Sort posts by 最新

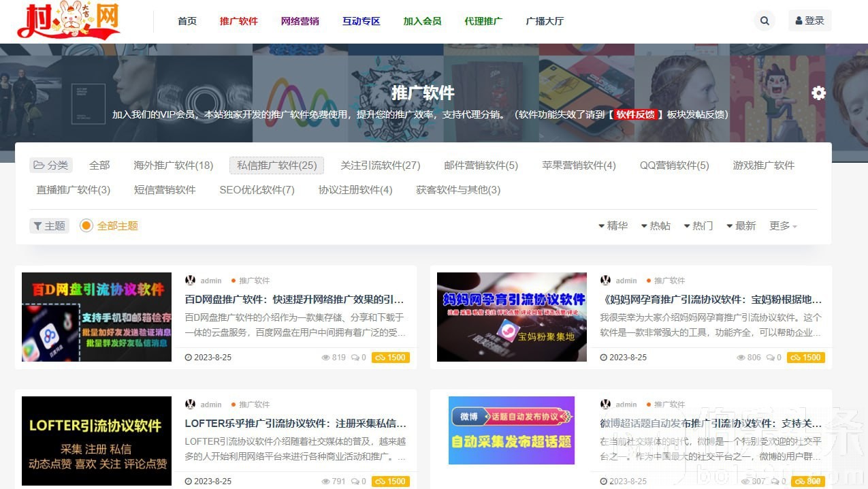(x=741, y=225)
